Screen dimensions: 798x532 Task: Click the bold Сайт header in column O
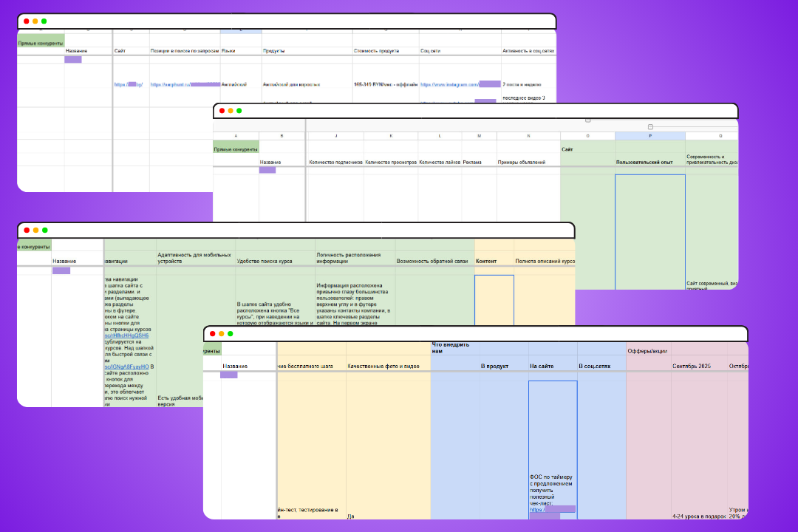point(567,149)
